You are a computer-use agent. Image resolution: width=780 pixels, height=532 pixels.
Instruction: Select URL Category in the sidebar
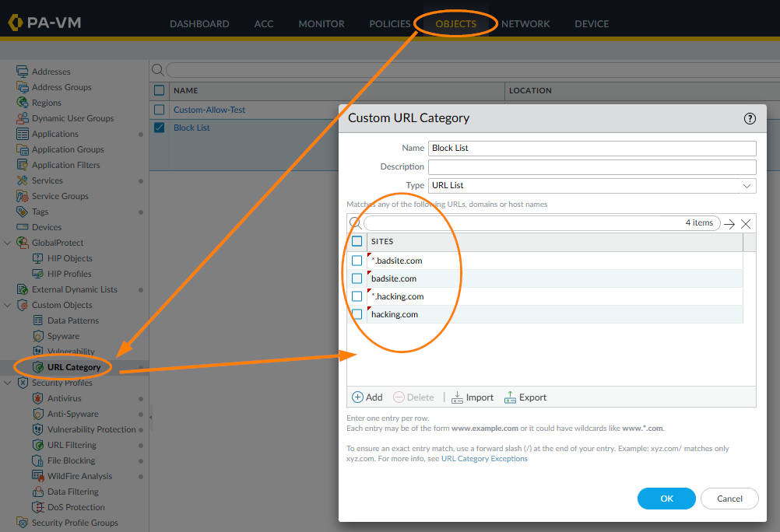tap(74, 367)
